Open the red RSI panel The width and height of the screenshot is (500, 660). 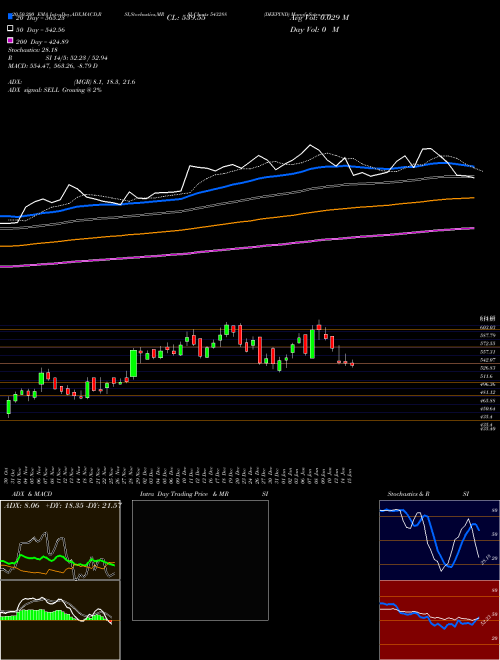(439, 620)
